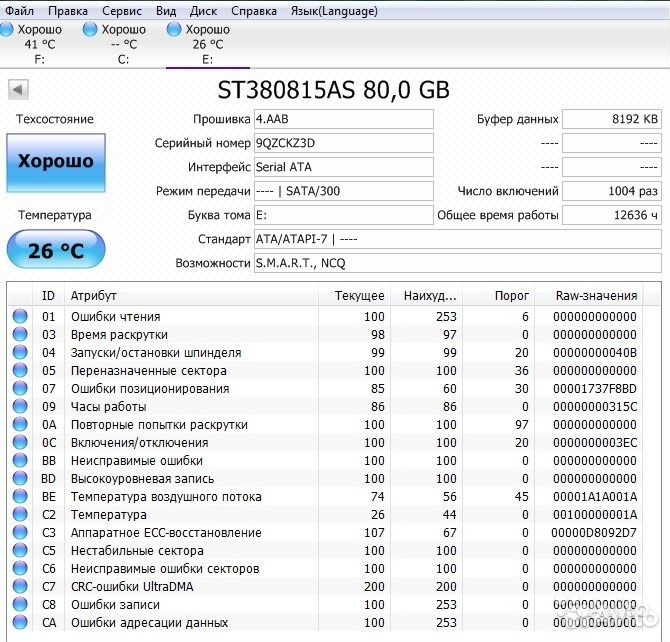Click status icon for BE Температура воздушного потока

(20, 496)
